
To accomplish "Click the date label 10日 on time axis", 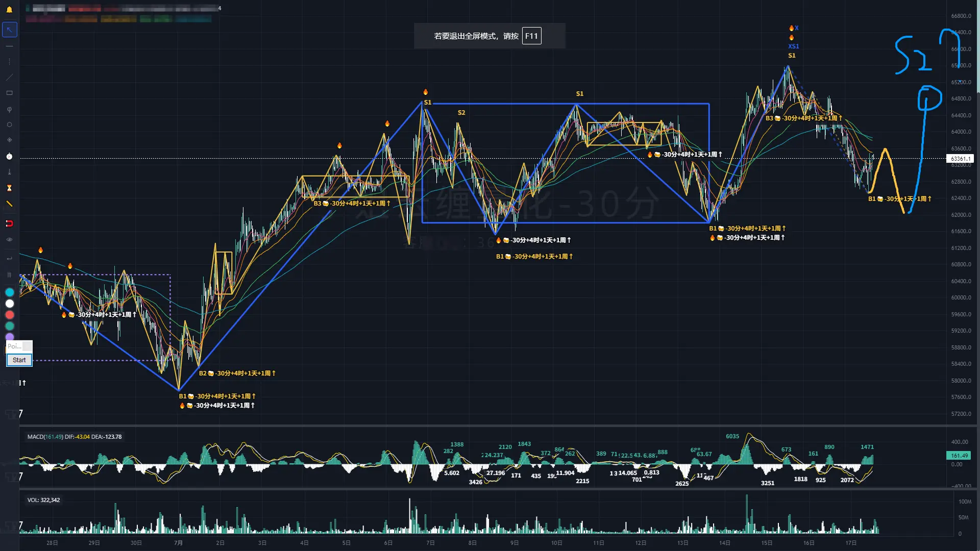I will [x=556, y=543].
